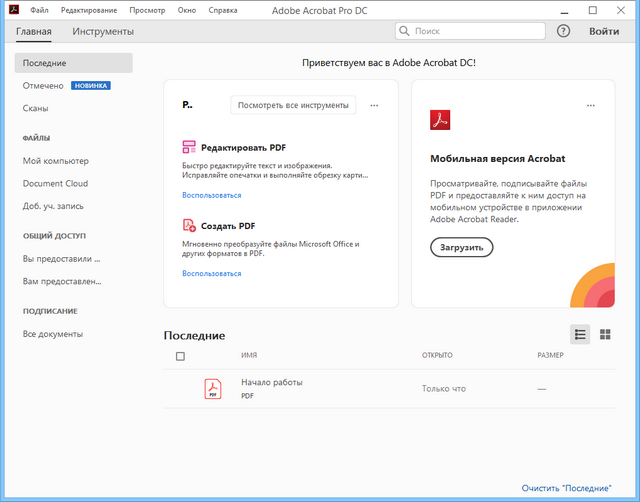Select Document Cloud in the sidebar

(55, 183)
